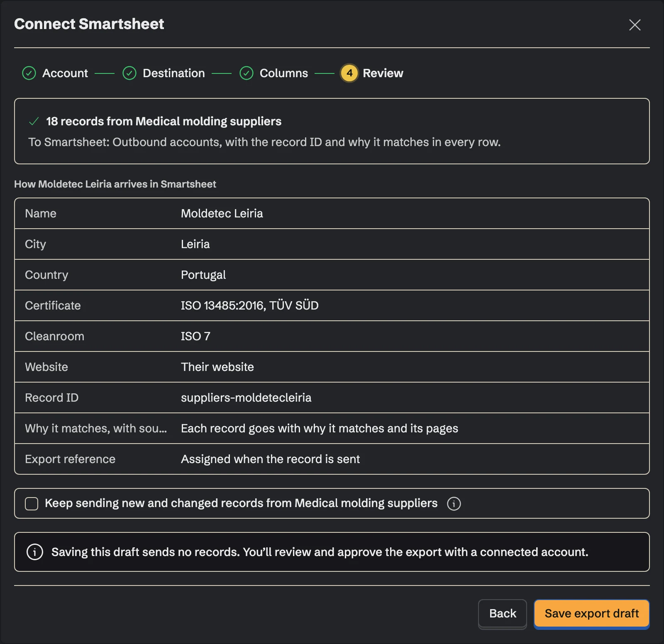Screen dimensions: 664x644
Task: Click the 18 records from Medical molding heading
Action: pyautogui.click(x=164, y=121)
